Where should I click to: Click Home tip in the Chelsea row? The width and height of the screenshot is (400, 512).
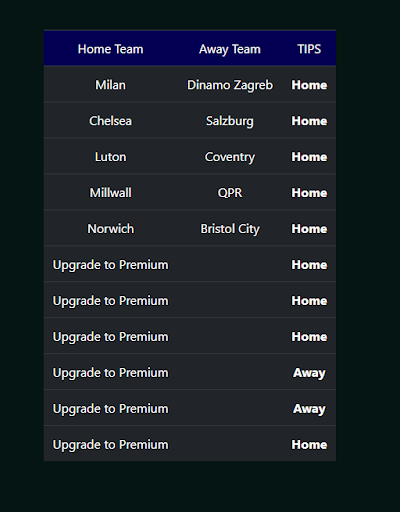tap(309, 121)
